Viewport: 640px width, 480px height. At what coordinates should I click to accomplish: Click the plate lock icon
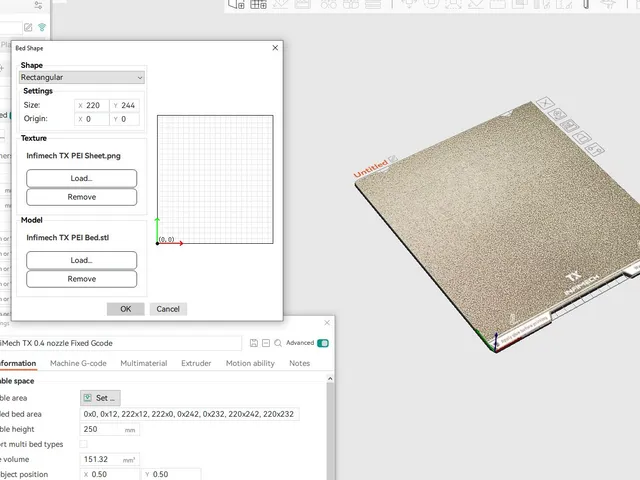click(582, 138)
